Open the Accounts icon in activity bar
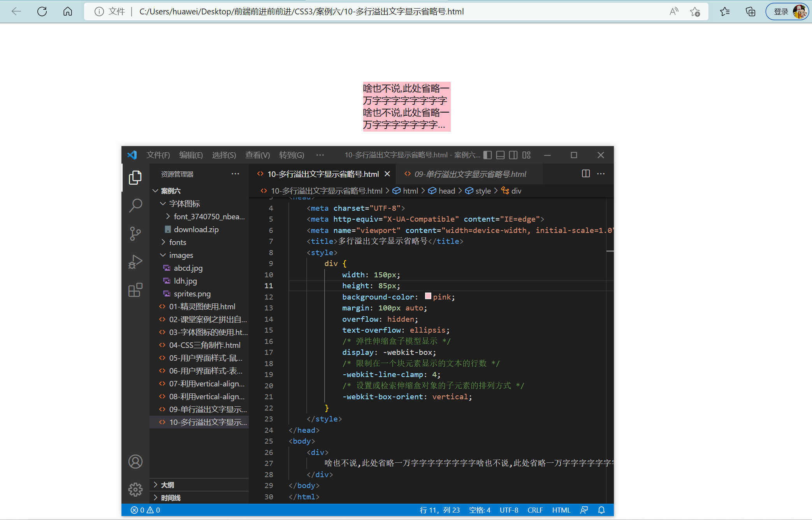Screen dimensions: 812x520 pyautogui.click(x=135, y=462)
